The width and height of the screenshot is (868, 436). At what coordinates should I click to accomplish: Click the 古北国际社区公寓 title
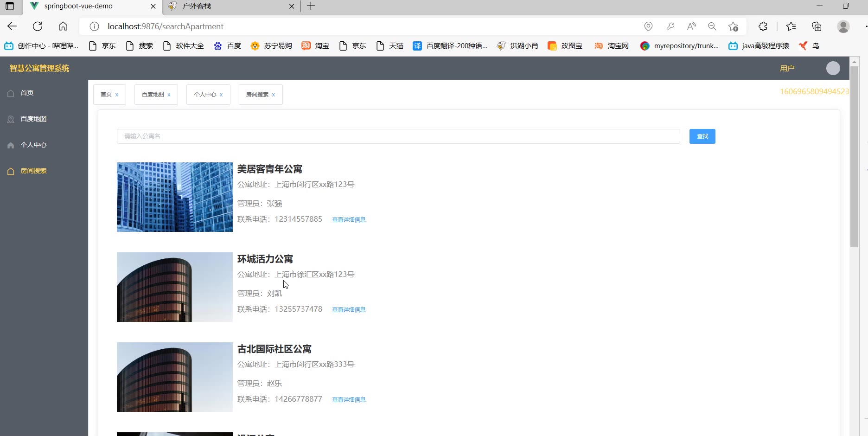pyautogui.click(x=274, y=349)
